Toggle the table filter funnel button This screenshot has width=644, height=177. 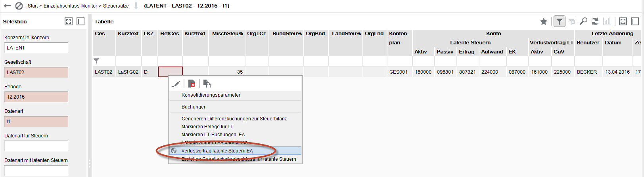pos(559,21)
